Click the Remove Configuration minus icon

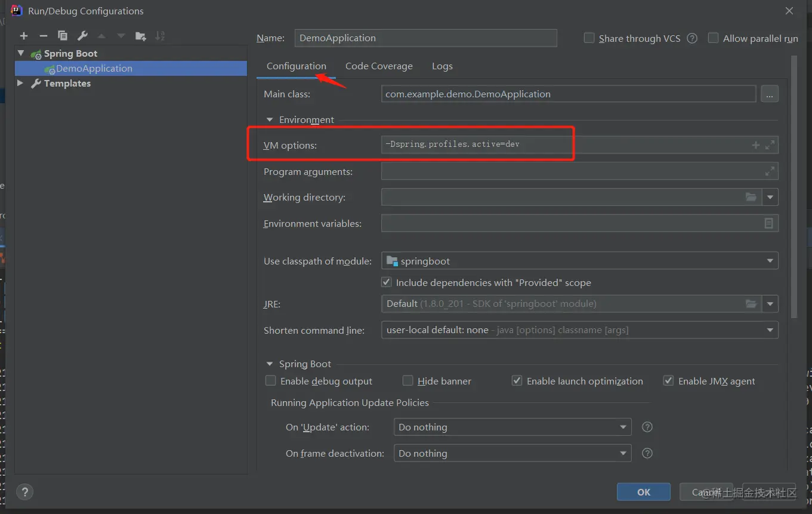(x=43, y=36)
